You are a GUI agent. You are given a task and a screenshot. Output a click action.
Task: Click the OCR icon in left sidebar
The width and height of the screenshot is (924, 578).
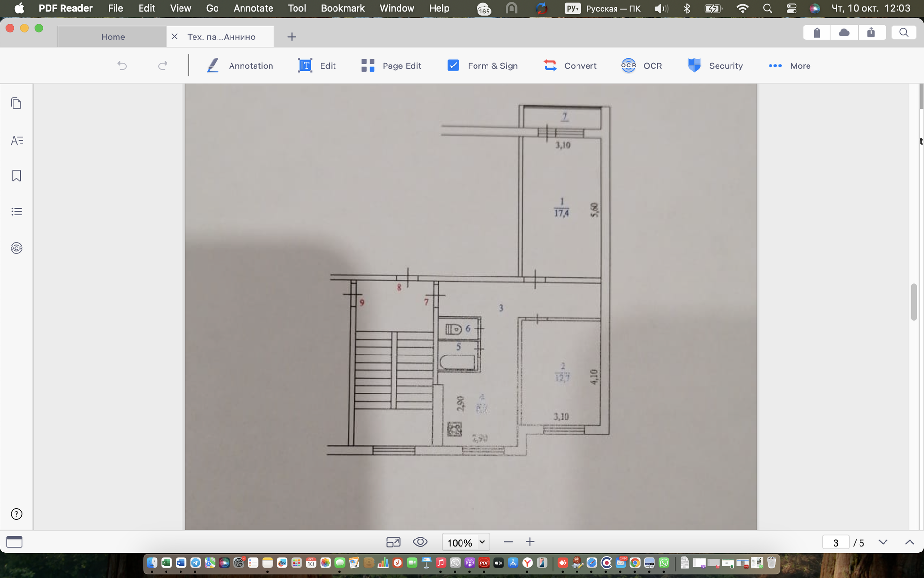tap(16, 248)
